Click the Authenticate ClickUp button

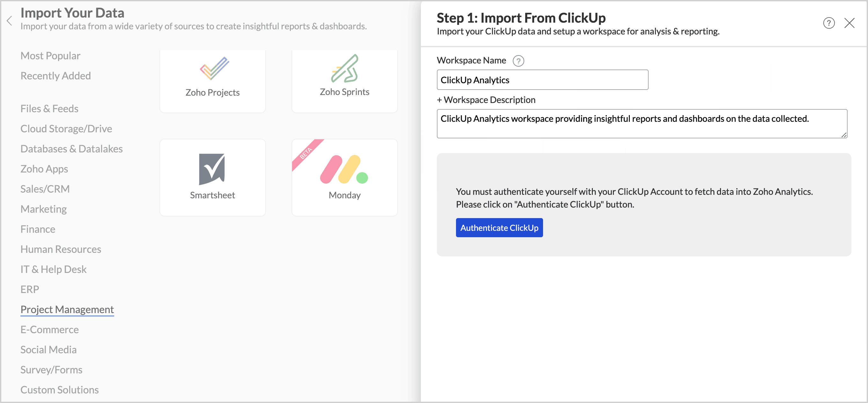499,228
